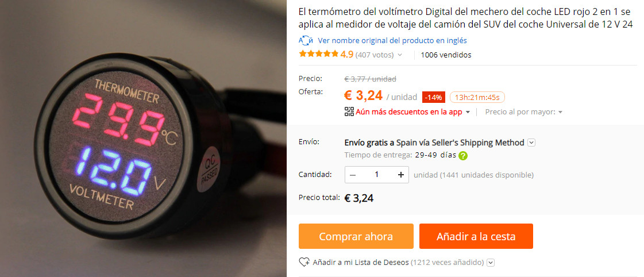Click the QR code icon for app discounts
The height and width of the screenshot is (277, 644).
(x=349, y=111)
